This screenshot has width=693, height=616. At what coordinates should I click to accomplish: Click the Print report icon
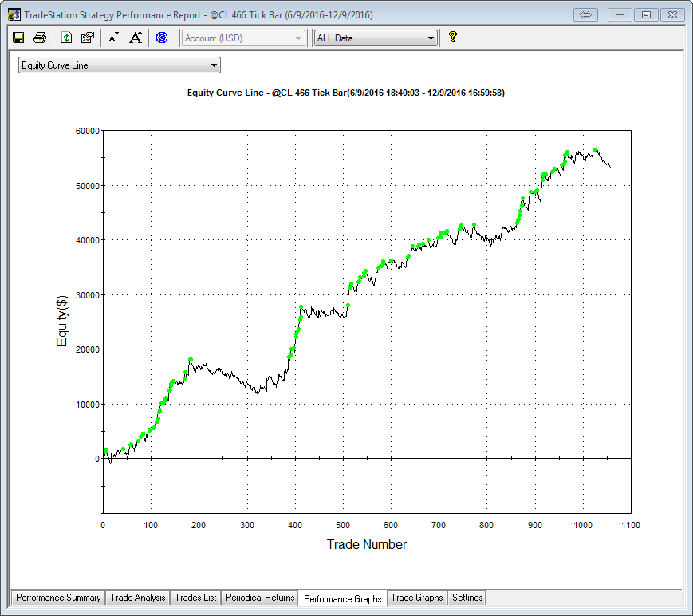(40, 38)
